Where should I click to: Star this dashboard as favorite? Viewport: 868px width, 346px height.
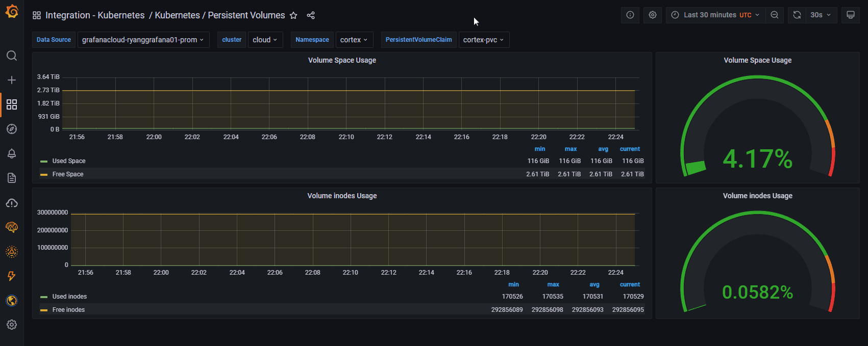[x=293, y=15]
